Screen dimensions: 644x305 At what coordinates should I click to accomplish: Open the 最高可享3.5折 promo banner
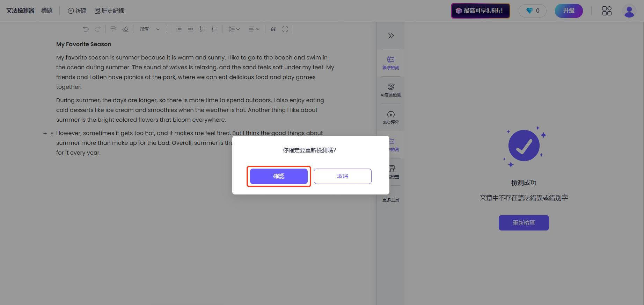point(481,11)
